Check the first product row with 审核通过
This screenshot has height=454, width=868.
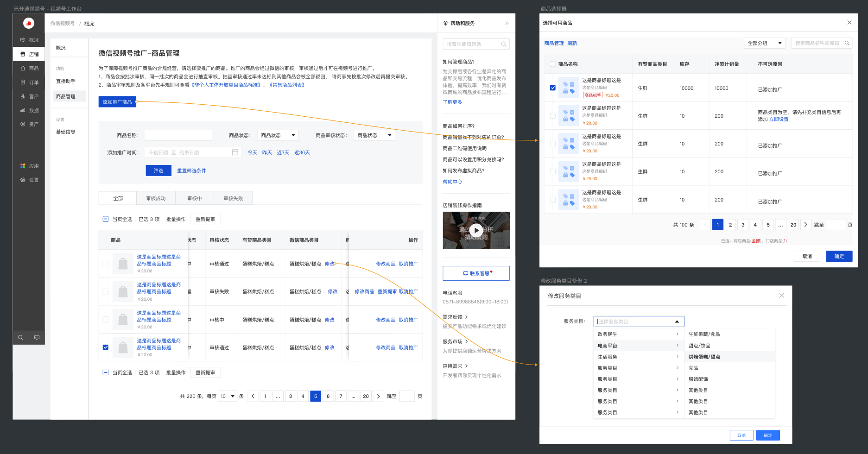click(x=106, y=264)
